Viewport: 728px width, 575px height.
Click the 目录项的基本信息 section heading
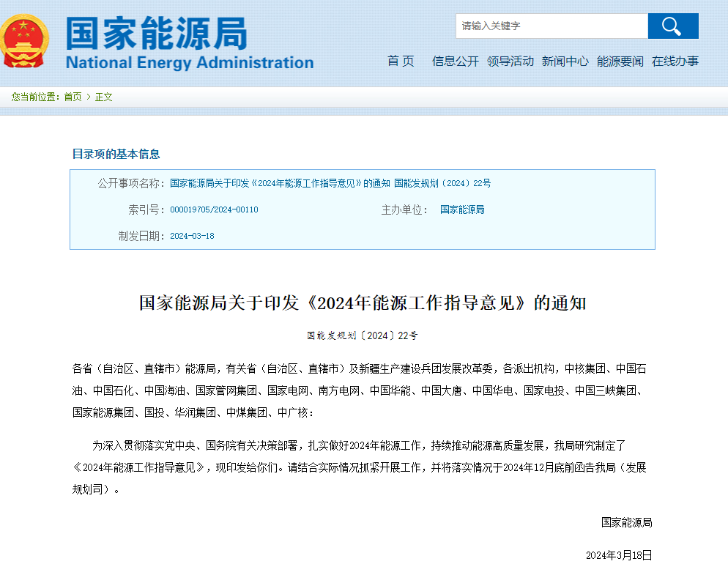[116, 154]
